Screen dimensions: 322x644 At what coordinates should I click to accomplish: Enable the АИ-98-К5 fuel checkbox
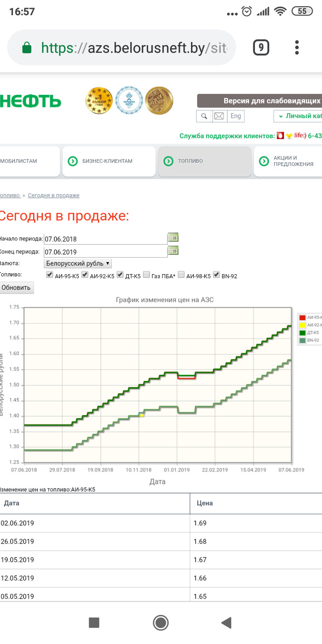pyautogui.click(x=181, y=275)
